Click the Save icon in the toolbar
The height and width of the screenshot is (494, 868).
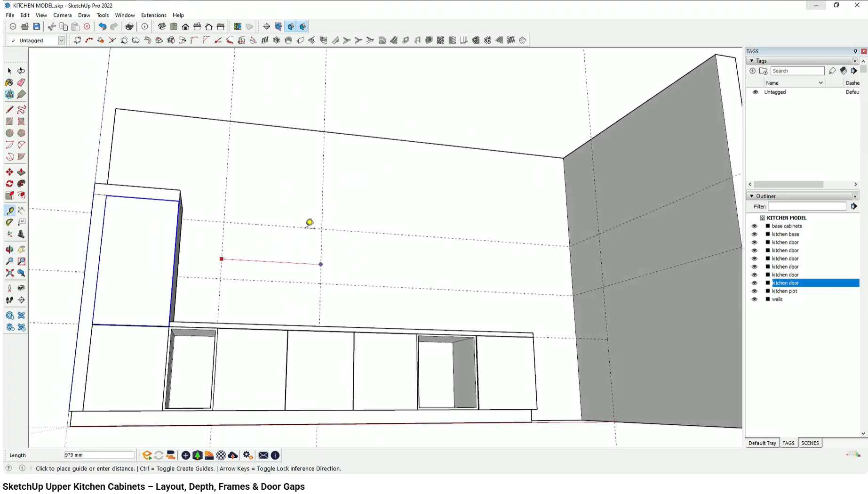(37, 26)
